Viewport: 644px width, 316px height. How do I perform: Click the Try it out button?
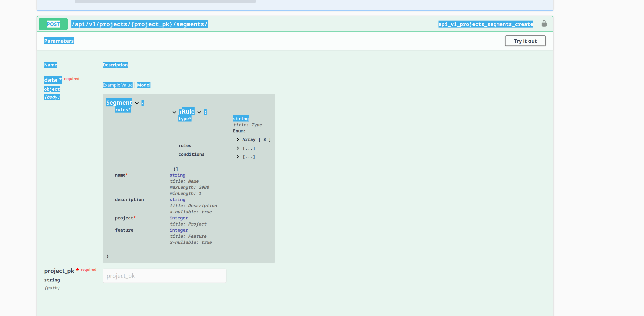(525, 41)
